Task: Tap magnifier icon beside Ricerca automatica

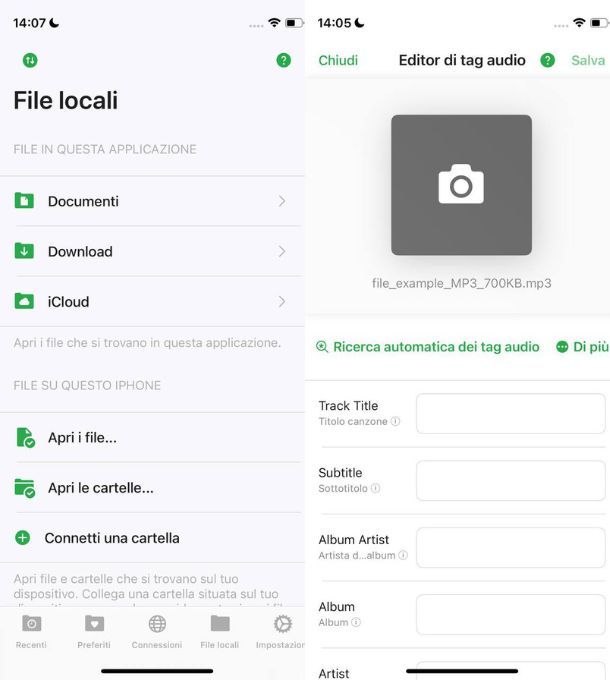Action: [322, 347]
